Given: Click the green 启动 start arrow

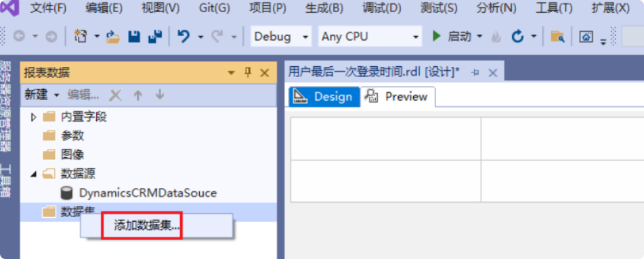Looking at the screenshot, I should tap(437, 37).
